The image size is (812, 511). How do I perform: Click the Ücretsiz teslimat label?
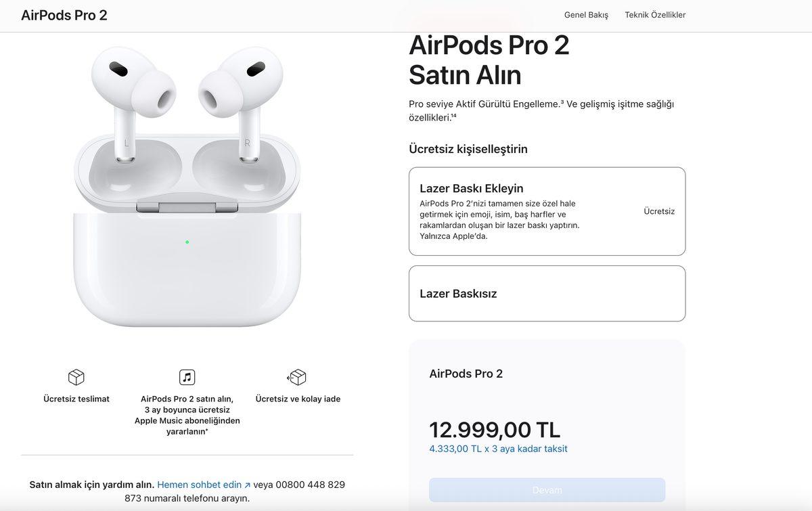click(x=75, y=399)
